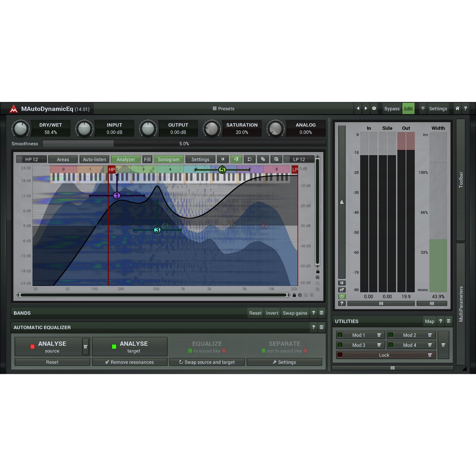Open the Presets browser
Screen dimensions: 476x476
tap(223, 109)
